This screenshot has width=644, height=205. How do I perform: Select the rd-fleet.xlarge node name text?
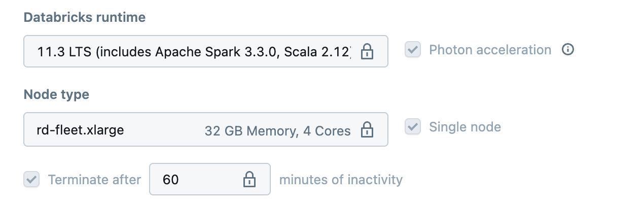(x=81, y=130)
